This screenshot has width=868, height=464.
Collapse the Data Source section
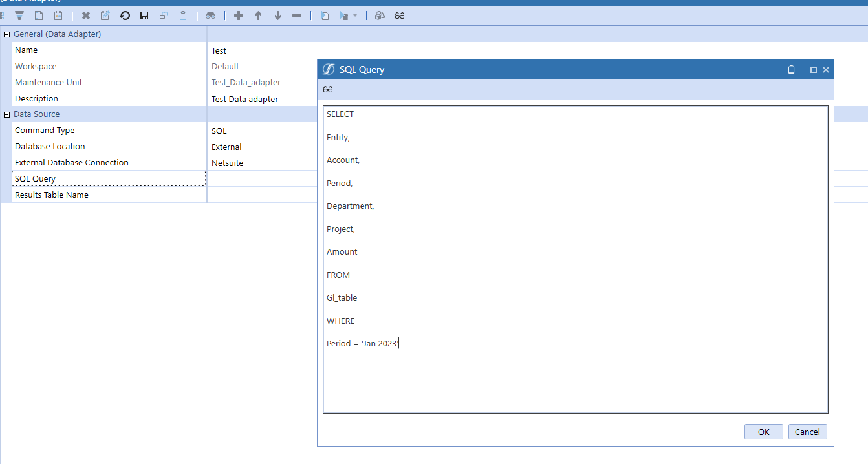click(x=7, y=114)
